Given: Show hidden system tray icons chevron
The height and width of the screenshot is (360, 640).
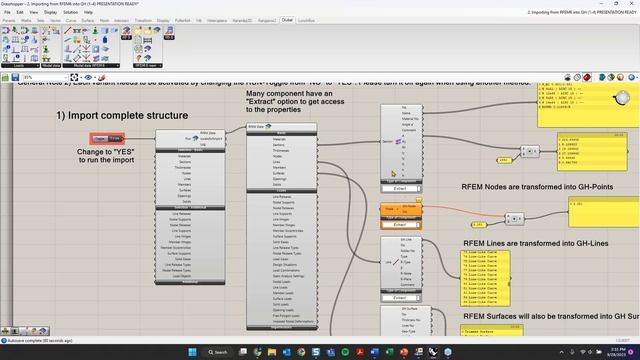Looking at the screenshot, I should (562, 352).
